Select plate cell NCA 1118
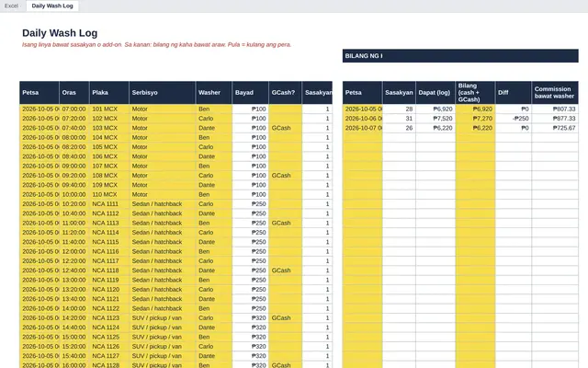 click(x=109, y=270)
